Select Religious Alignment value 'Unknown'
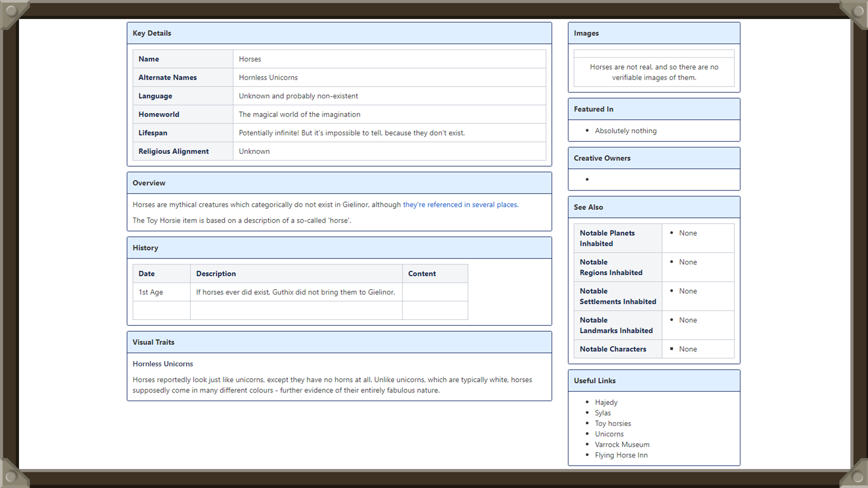The width and height of the screenshot is (868, 488). [x=254, y=151]
